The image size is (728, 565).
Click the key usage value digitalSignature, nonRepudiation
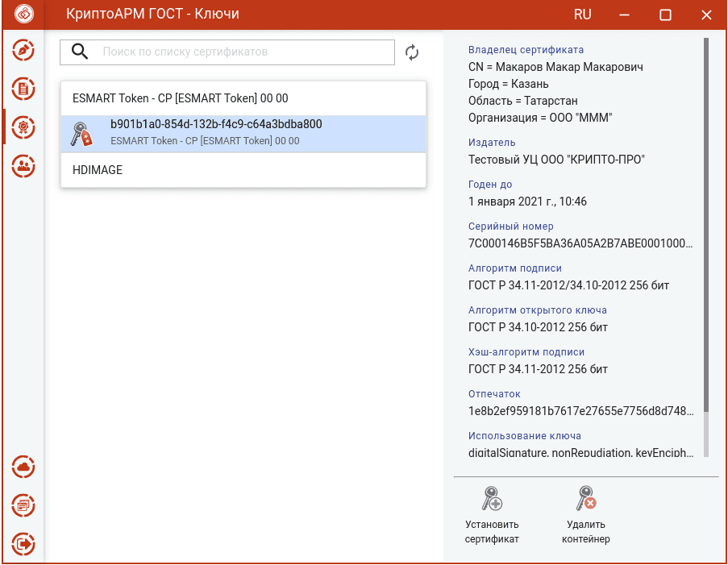[x=580, y=453]
